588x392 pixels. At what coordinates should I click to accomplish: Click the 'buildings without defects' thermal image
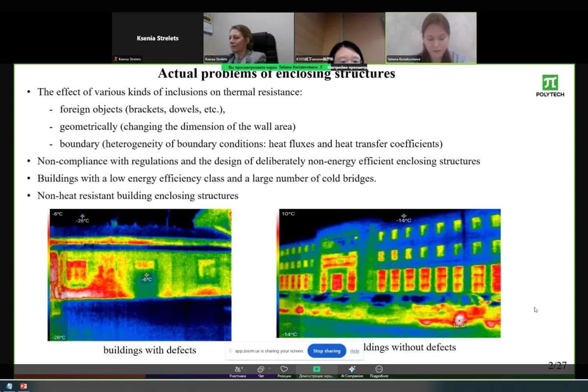pos(390,273)
